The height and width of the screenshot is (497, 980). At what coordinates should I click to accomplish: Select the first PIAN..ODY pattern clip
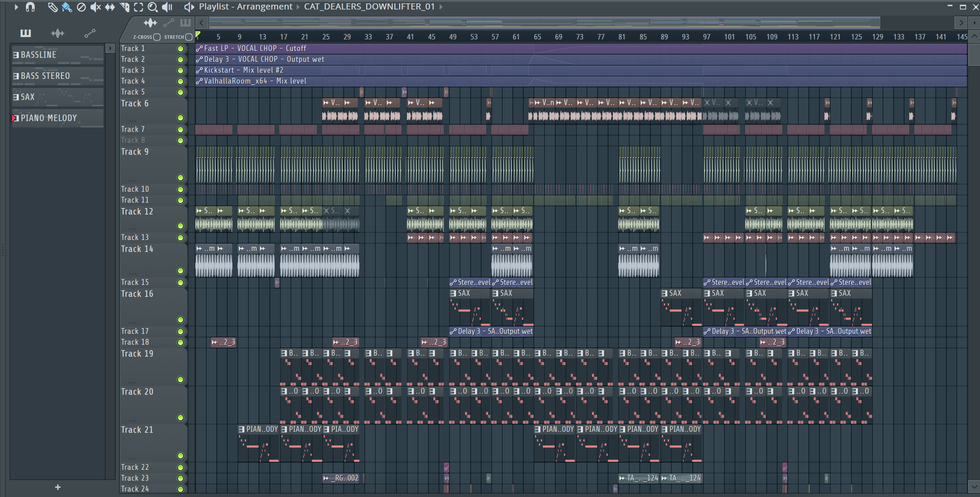258,443
